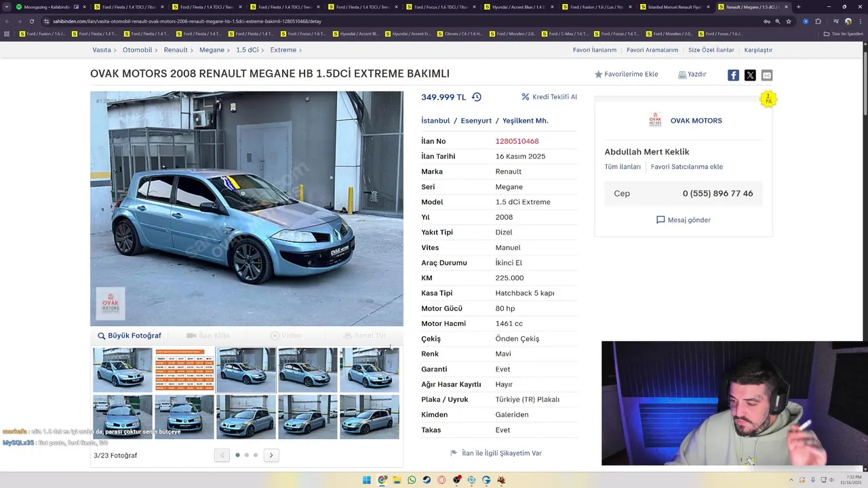Open Size Özel İlanlar link
The height and width of the screenshot is (488, 868).
pyautogui.click(x=711, y=50)
